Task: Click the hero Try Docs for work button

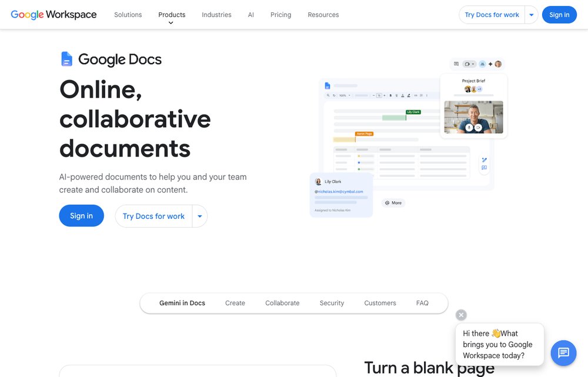Action: pos(153,216)
